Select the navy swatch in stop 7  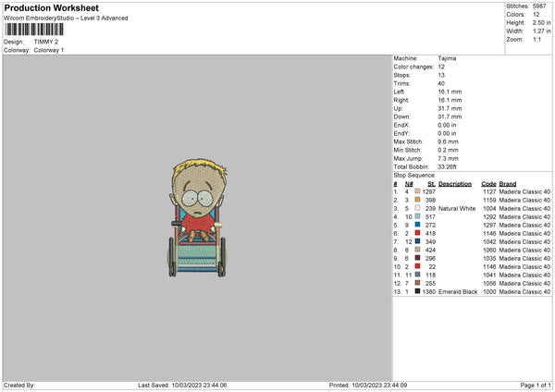tap(417, 241)
